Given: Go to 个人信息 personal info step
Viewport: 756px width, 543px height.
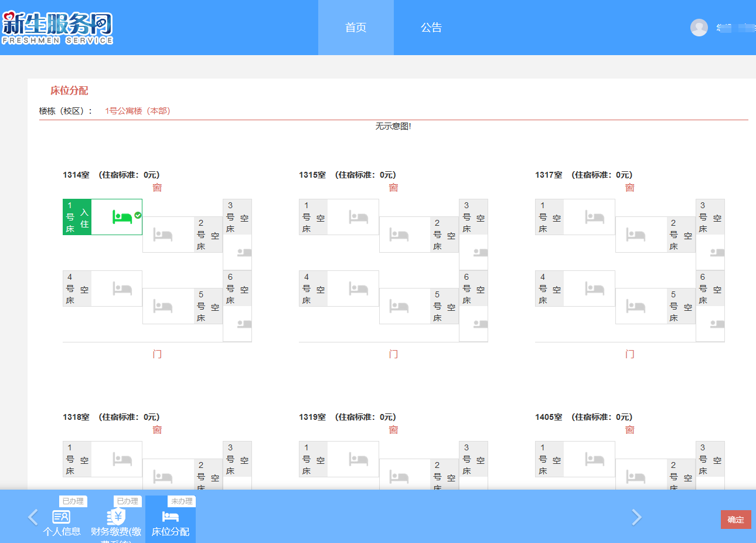Looking at the screenshot, I should tap(62, 522).
